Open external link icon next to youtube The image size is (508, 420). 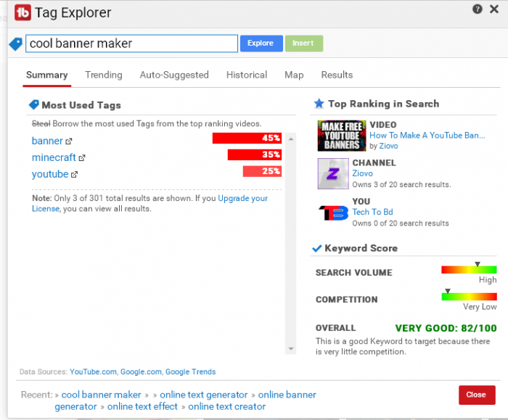click(x=74, y=175)
